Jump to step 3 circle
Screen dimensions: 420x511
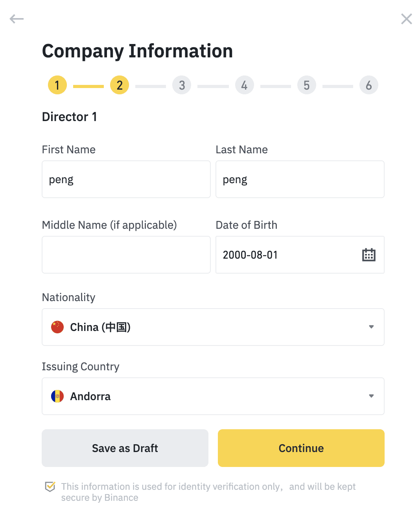(182, 85)
